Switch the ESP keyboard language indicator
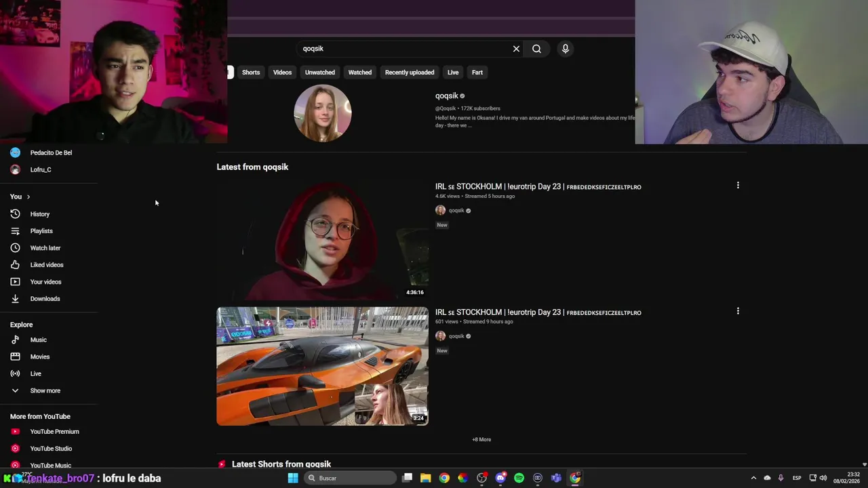The image size is (868, 488). click(x=797, y=478)
